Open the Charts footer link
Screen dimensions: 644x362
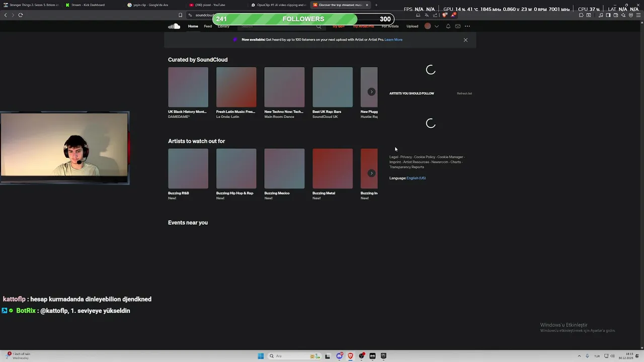point(455,162)
